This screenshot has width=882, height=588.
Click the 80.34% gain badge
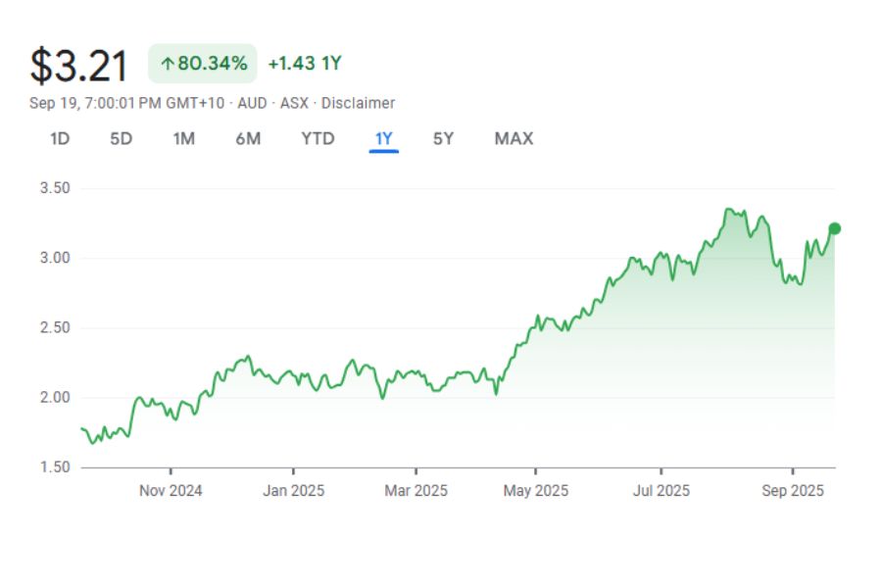[x=203, y=64]
